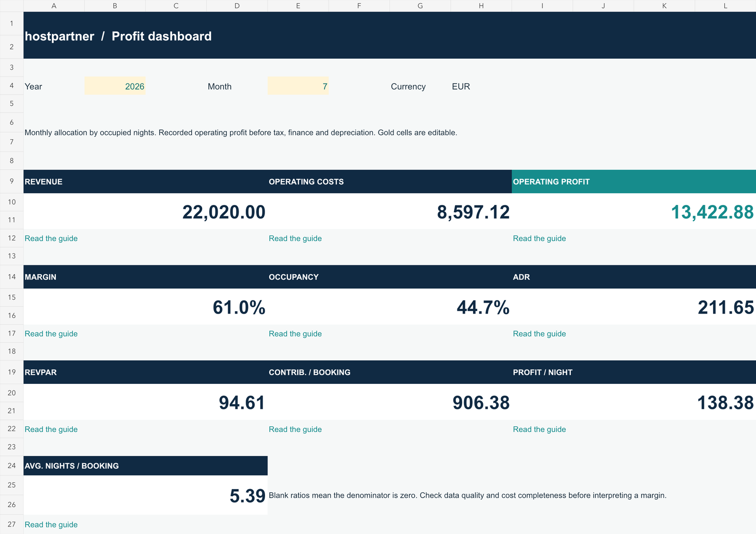Select row 12 header

pyautogui.click(x=12, y=238)
